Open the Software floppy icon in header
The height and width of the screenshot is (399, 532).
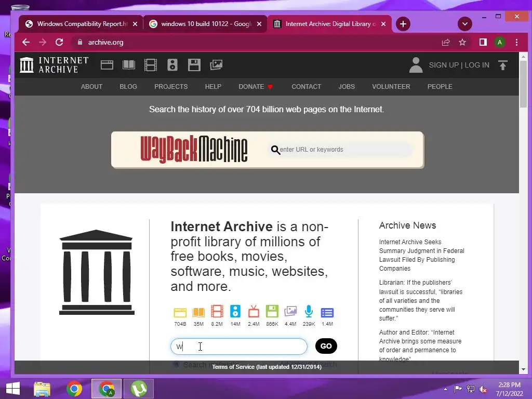[x=194, y=65]
